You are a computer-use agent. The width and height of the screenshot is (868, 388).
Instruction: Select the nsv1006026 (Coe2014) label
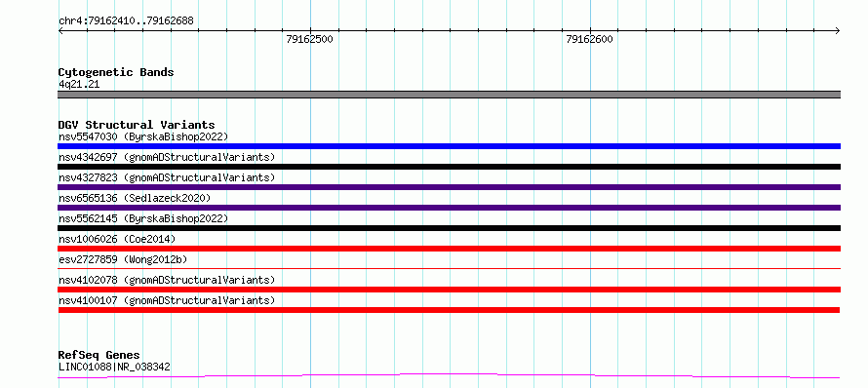tap(117, 239)
